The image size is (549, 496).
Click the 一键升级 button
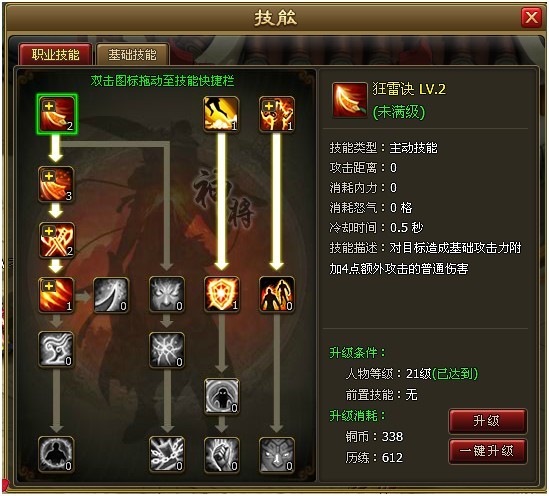tap(488, 451)
